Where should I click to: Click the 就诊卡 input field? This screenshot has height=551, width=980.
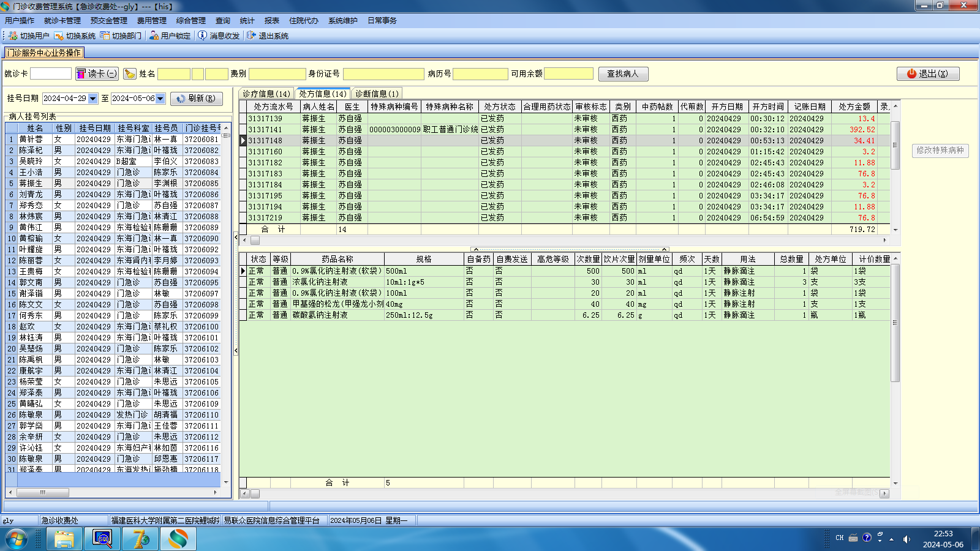coord(51,74)
